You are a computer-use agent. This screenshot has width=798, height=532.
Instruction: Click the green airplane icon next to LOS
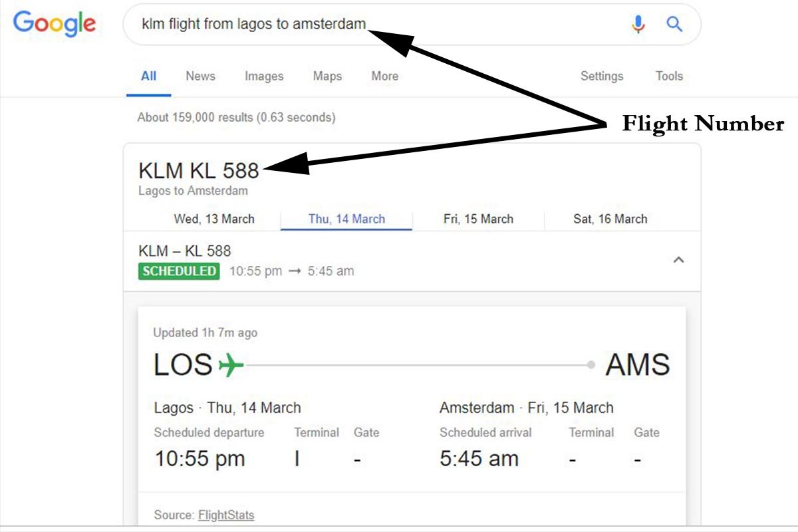click(x=231, y=365)
